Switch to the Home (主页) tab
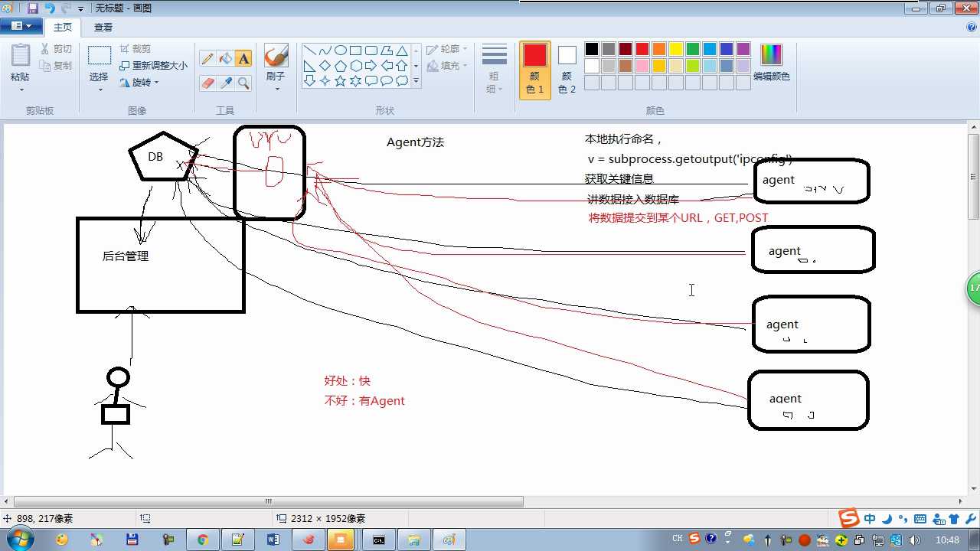 63,27
